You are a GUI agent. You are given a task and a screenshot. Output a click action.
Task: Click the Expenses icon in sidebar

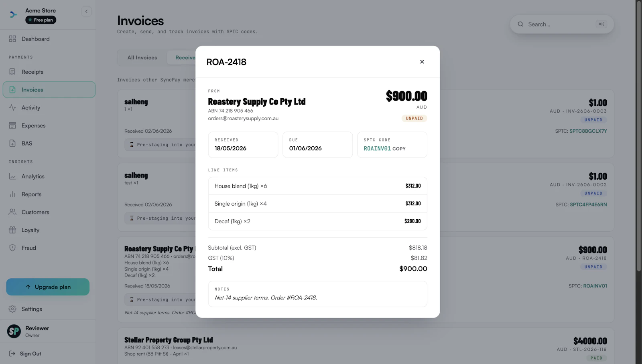12,125
